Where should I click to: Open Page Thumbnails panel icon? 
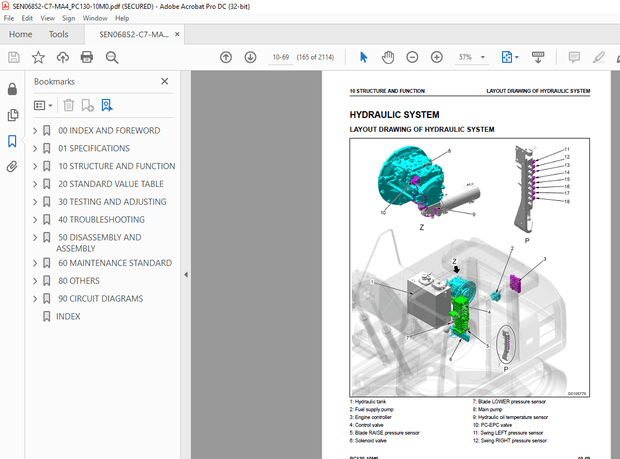pos(12,115)
